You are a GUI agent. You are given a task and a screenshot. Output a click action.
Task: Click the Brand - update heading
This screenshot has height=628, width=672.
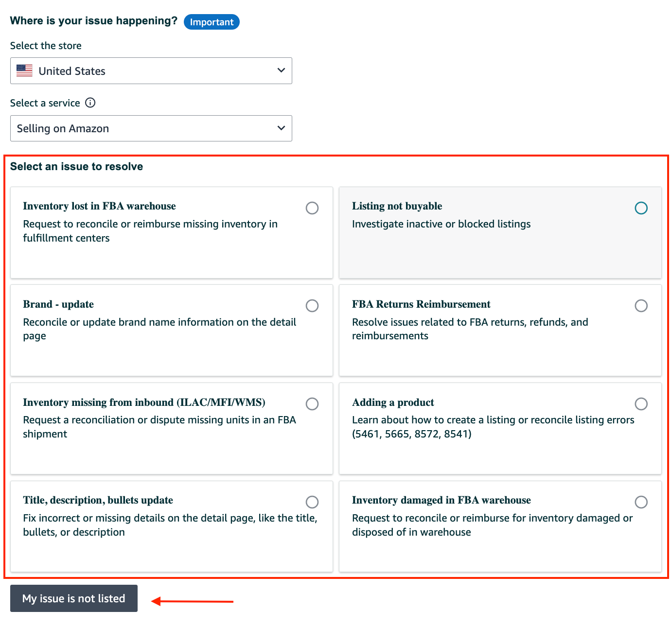tap(58, 304)
